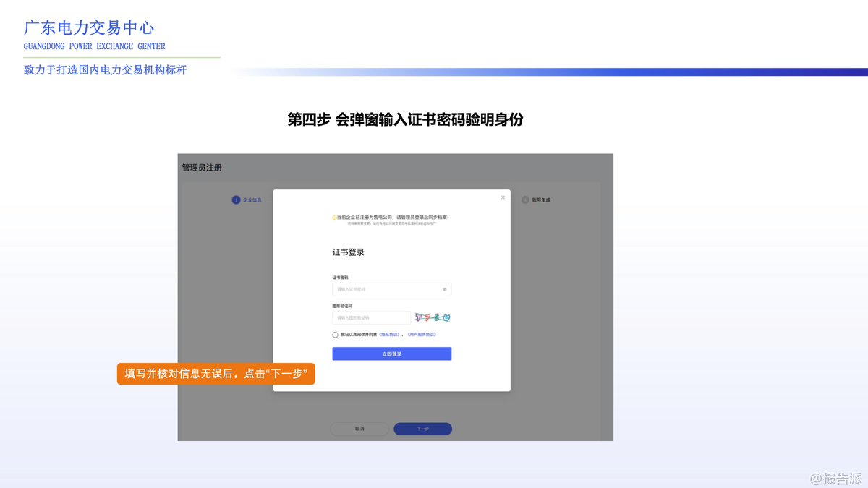Viewport: 868px width, 488px height.
Task: Refresh the captcha verification image
Action: tap(433, 317)
